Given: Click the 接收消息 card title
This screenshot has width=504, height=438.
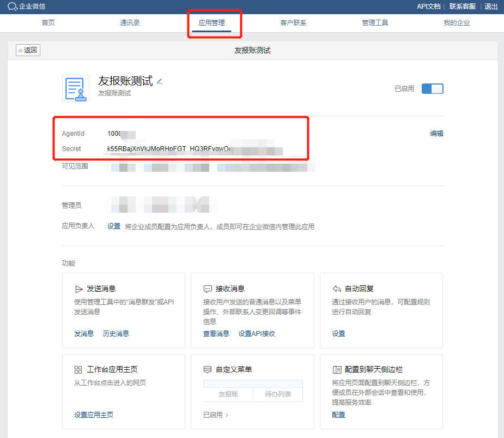Looking at the screenshot, I should pos(230,289).
